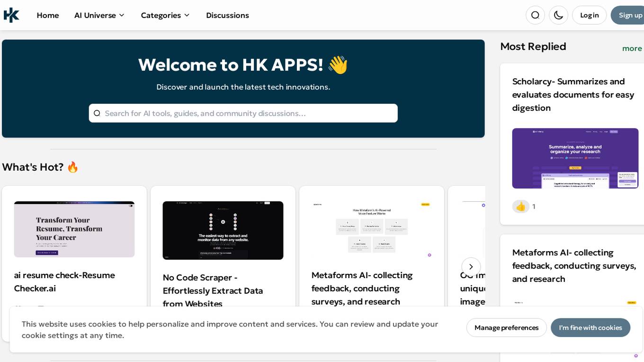Click the Log in button

tap(589, 15)
